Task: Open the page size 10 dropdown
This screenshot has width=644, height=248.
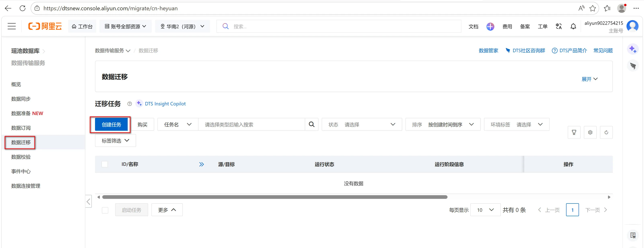Action: tap(485, 210)
